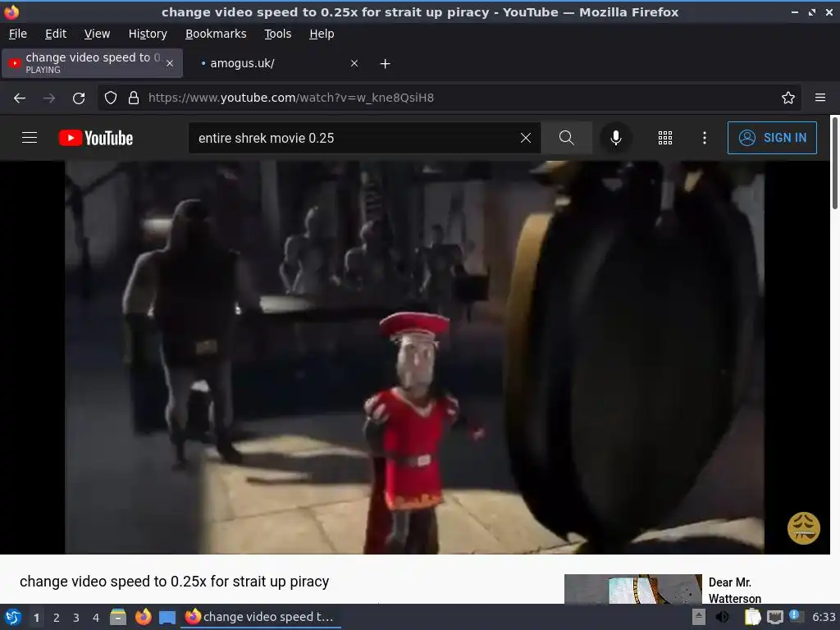
Task: View site security padlock info
Action: 134,98
